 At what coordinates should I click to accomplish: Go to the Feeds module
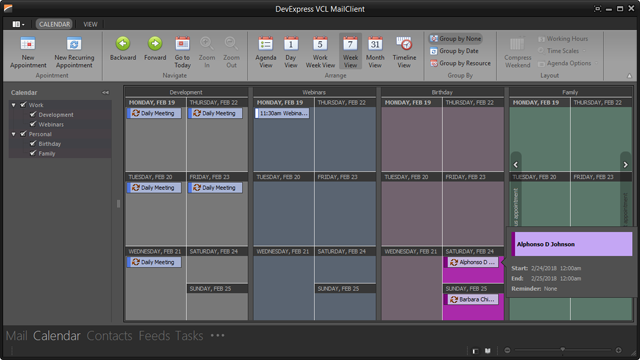(154, 336)
